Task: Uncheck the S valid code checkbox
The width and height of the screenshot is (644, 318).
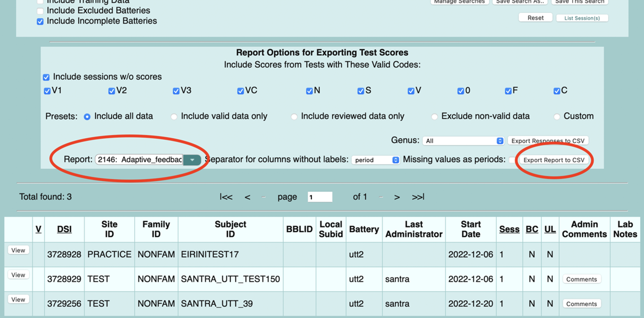Action: click(x=361, y=91)
